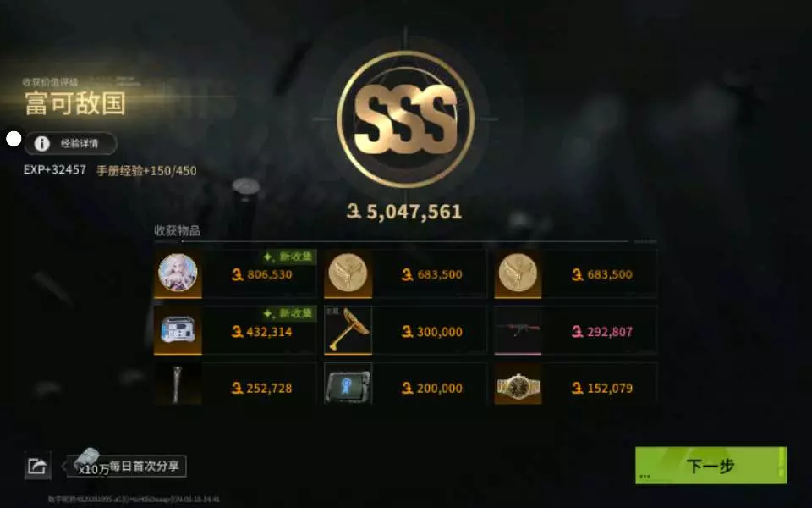
Task: Click the 下一步 green button
Action: [710, 466]
